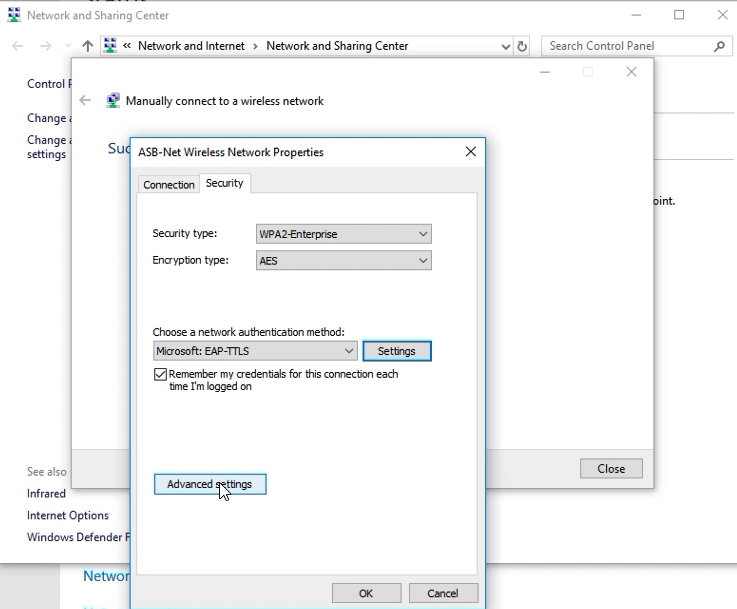Close ASB-Net Wireless Network Properties dialog
The height and width of the screenshot is (609, 737).
470,151
